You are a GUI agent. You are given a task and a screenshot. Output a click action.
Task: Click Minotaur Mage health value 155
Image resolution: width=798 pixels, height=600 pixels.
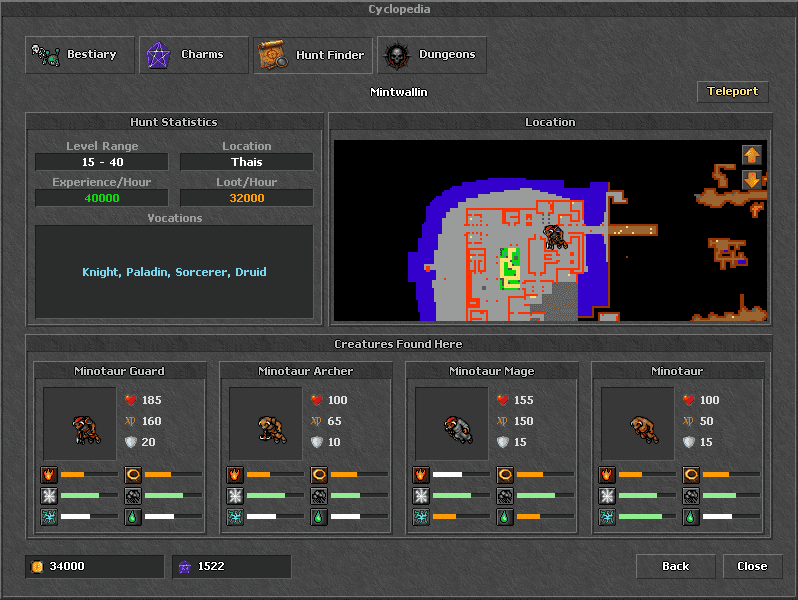[x=524, y=400]
